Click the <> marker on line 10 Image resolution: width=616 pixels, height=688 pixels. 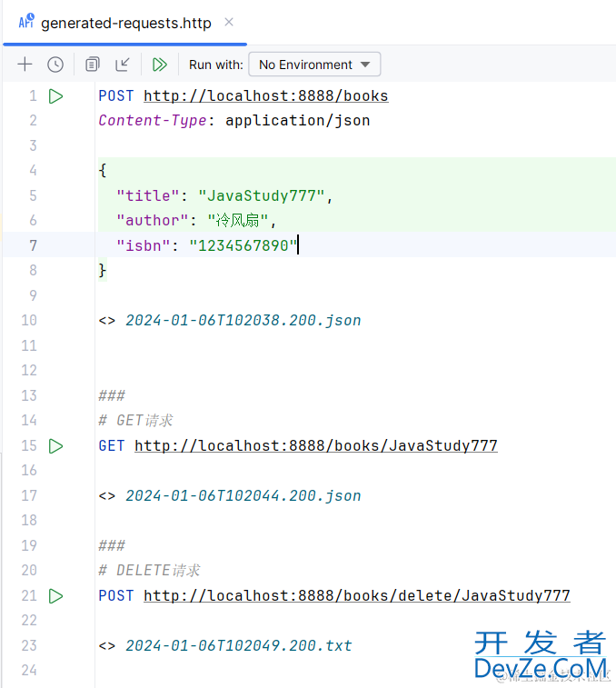click(107, 321)
